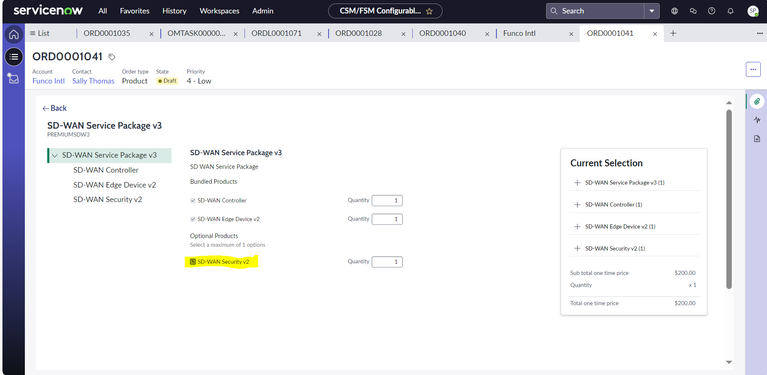Toggle the SD-WAN Security v2 checkbox
The width and height of the screenshot is (767, 375).
pyautogui.click(x=193, y=262)
